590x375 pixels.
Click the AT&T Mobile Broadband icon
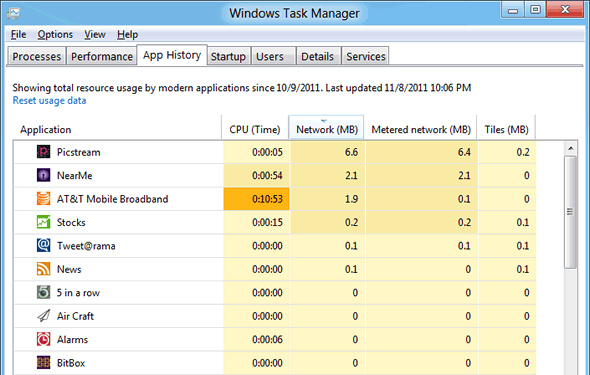coord(43,199)
